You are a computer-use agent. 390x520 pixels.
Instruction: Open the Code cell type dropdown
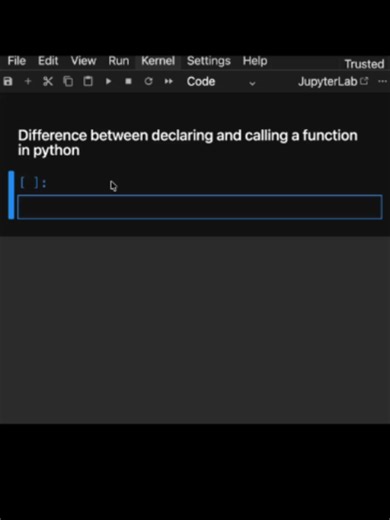click(221, 82)
